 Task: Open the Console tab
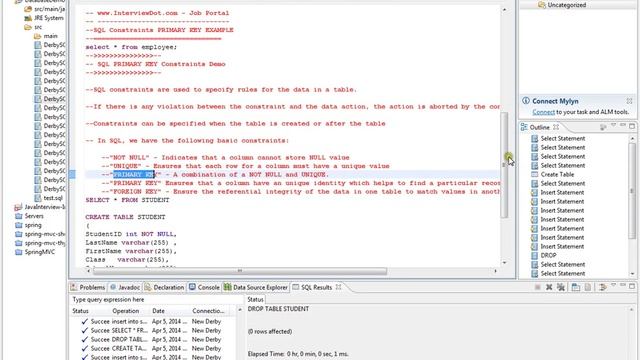click(204, 287)
